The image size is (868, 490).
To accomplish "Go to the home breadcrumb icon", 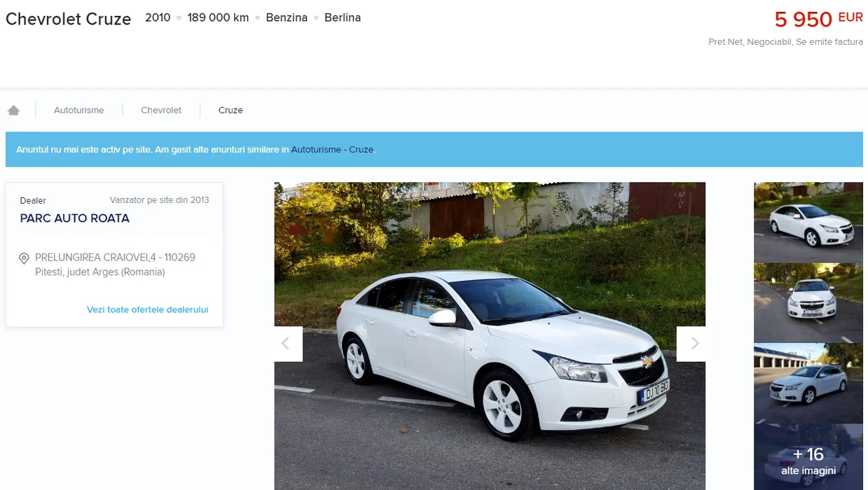I will click(13, 110).
